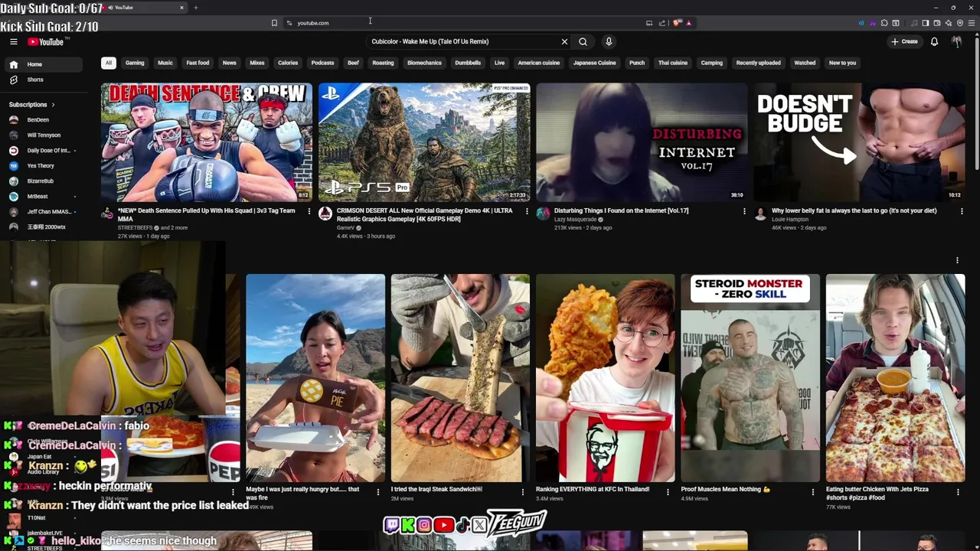Select the Podcasts filter chip
Screen dimensions: 980x551
pos(322,63)
